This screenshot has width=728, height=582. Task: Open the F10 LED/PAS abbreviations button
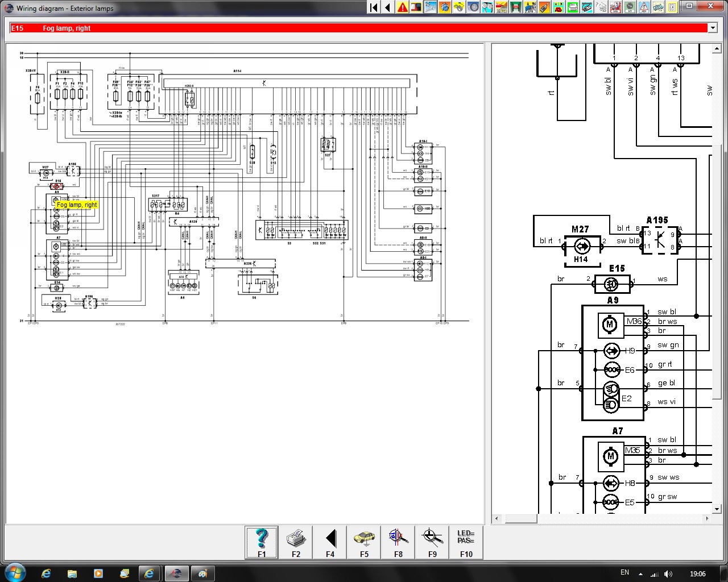[x=466, y=542]
